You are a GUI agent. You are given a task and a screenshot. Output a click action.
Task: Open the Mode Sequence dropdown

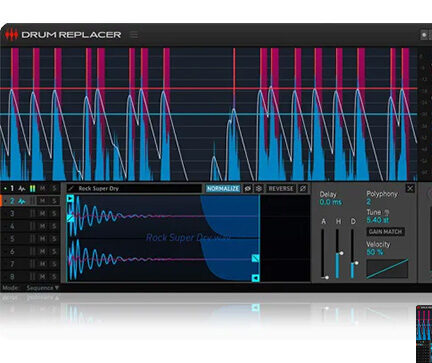42,288
